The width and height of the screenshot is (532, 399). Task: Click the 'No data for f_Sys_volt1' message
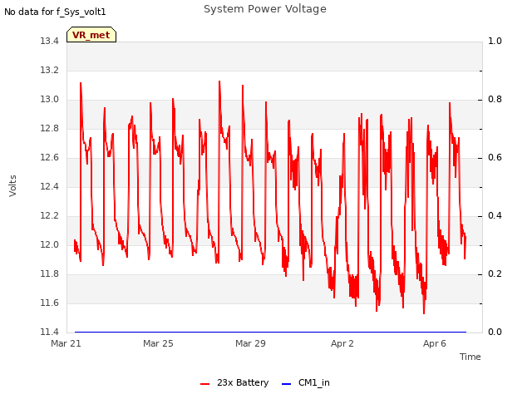click(55, 12)
